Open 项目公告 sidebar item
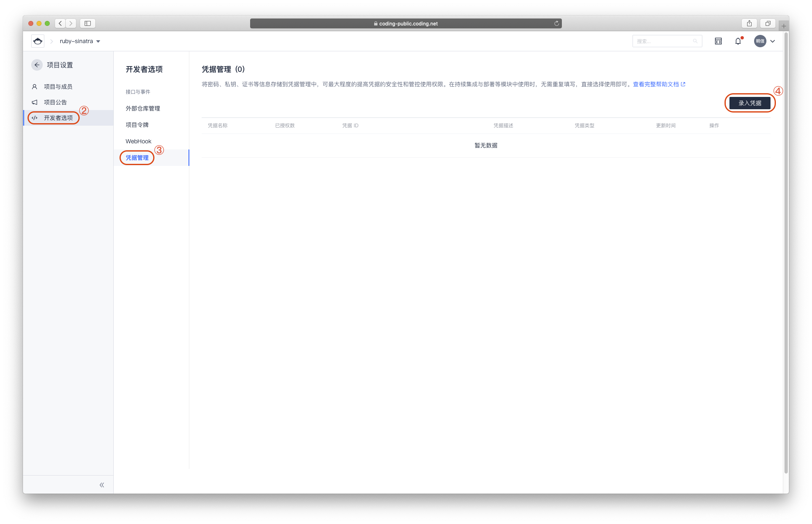Viewport: 812px width, 524px height. [x=55, y=102]
